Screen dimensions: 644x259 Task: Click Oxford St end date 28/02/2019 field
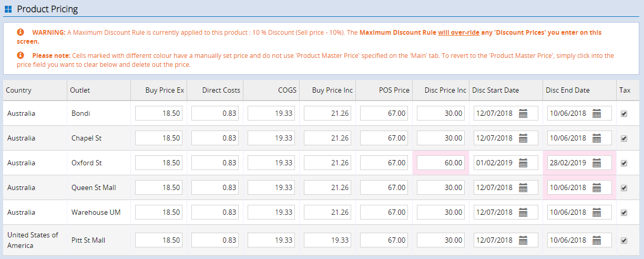pos(579,163)
